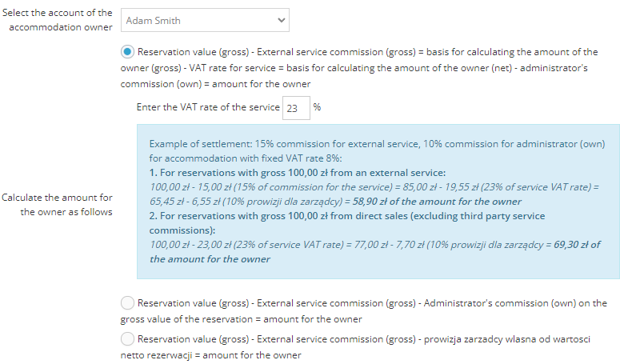Viewport: 620px width, 364px height.
Task: Select the VAT-rate-based calculation radio button
Action: pos(128,52)
